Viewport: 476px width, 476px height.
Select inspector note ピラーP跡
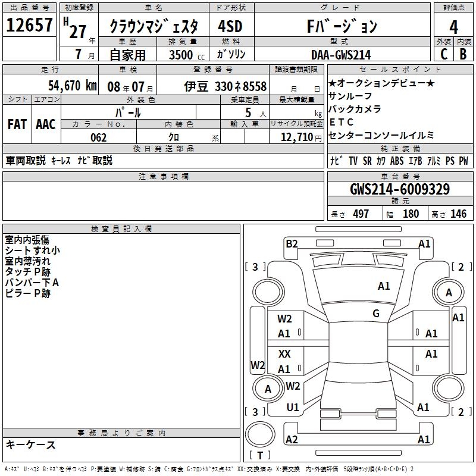pyautogui.click(x=27, y=293)
